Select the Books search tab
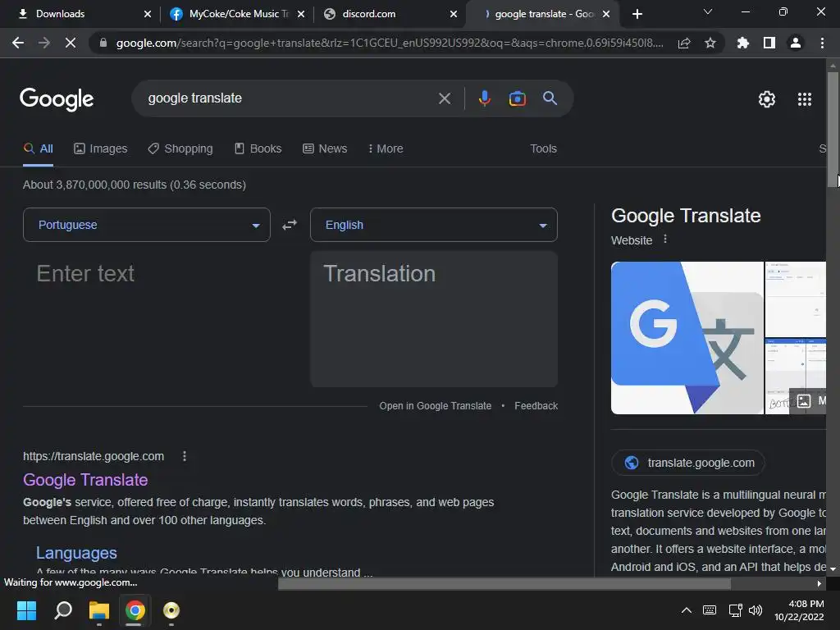Viewport: 840px width, 630px height. (258, 148)
